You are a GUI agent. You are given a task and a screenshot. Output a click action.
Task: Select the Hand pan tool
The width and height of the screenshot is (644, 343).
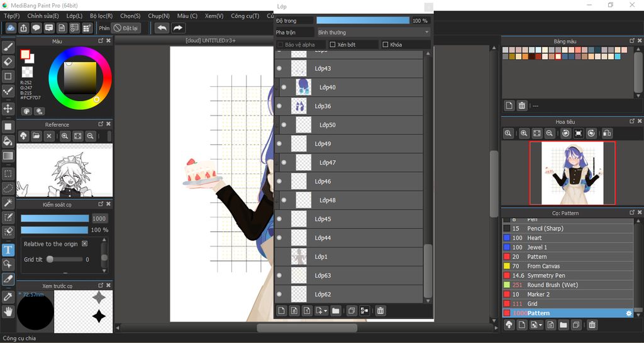[8, 312]
